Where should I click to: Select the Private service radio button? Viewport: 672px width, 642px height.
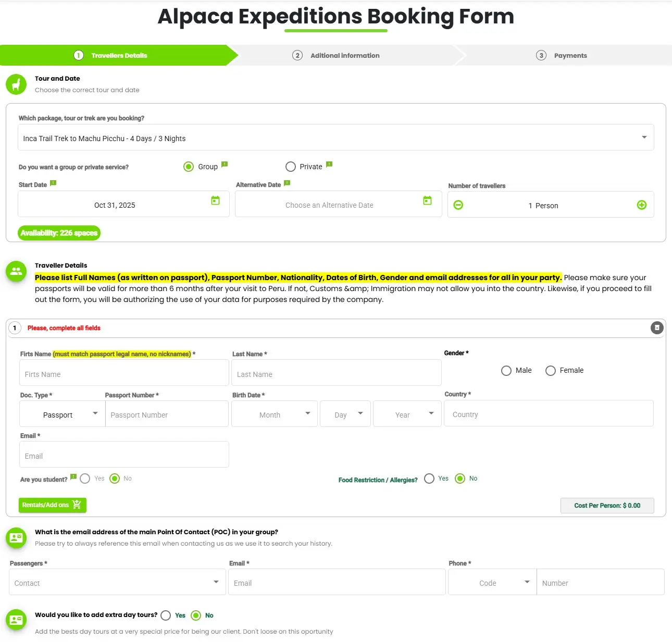291,167
